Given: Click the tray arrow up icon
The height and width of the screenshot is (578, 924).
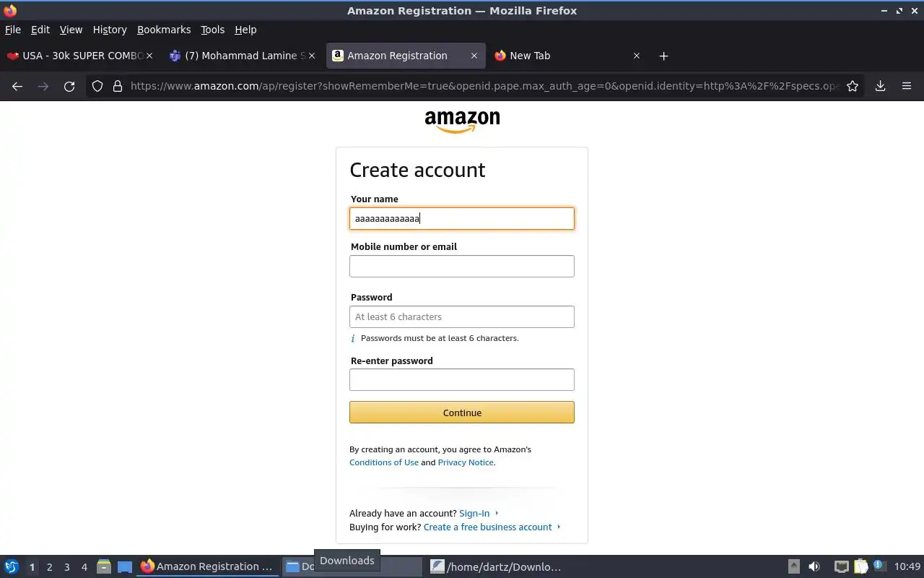Looking at the screenshot, I should (793, 566).
